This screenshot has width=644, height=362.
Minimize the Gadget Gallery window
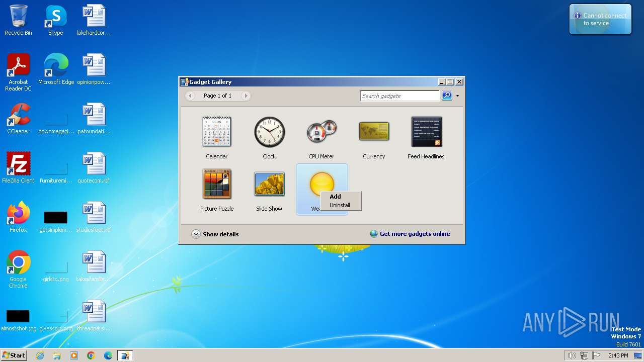pyautogui.click(x=442, y=82)
